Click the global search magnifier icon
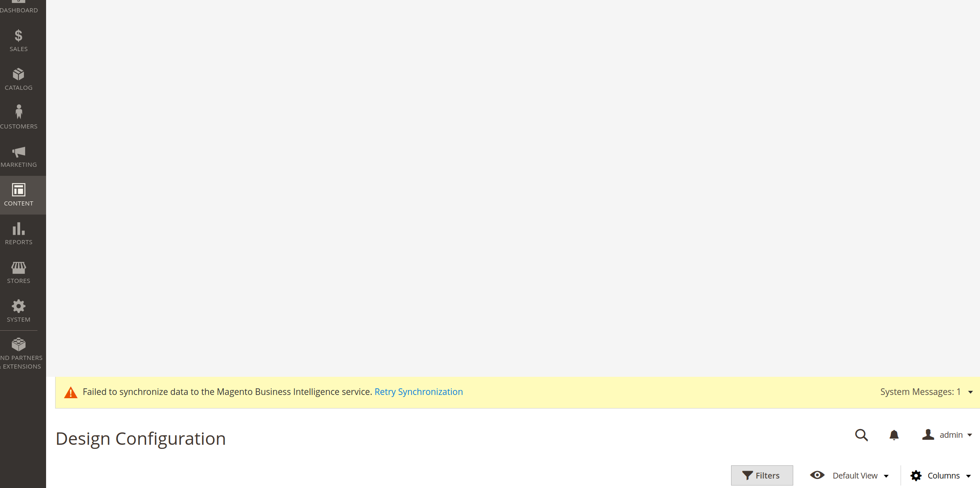Image resolution: width=980 pixels, height=488 pixels. (x=862, y=435)
